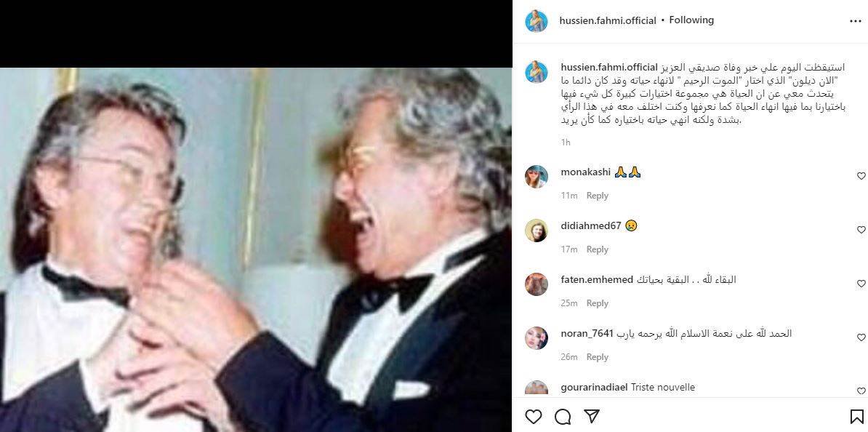Click the gourarinadiael username
Screen dimensions: 868x432
tap(594, 387)
